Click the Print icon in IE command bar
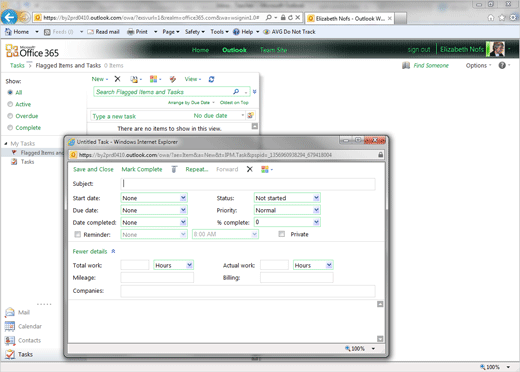The width and height of the screenshot is (520, 372). [131, 32]
